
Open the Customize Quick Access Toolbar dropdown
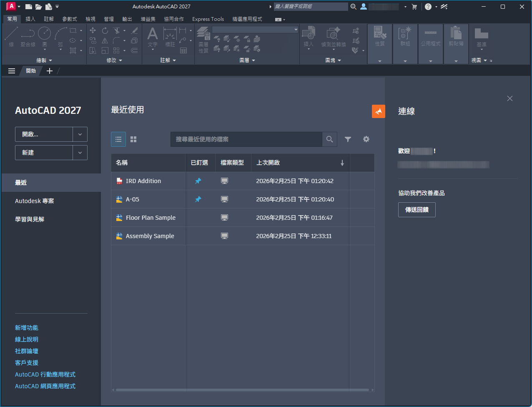coord(57,7)
